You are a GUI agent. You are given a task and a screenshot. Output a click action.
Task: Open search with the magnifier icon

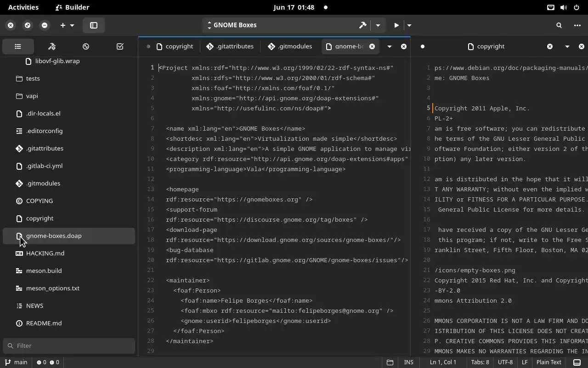click(x=559, y=25)
